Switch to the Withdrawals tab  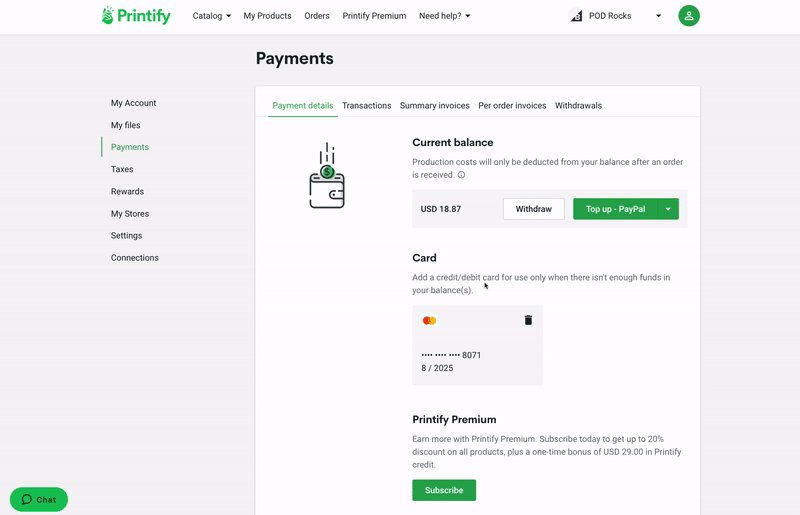click(x=578, y=106)
